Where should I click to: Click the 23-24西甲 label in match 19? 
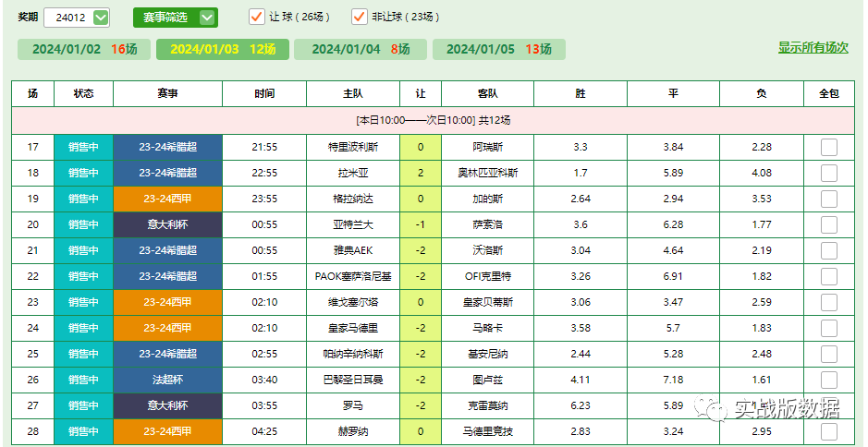pos(167,199)
